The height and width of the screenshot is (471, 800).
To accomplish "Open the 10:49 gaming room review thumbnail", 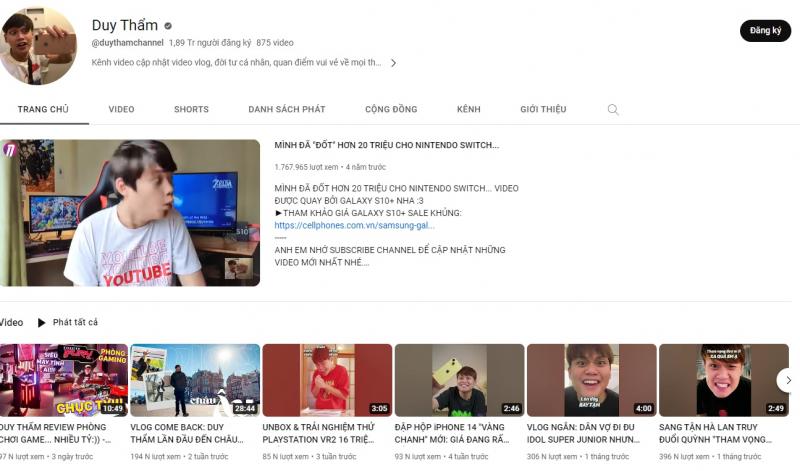I will [64, 380].
